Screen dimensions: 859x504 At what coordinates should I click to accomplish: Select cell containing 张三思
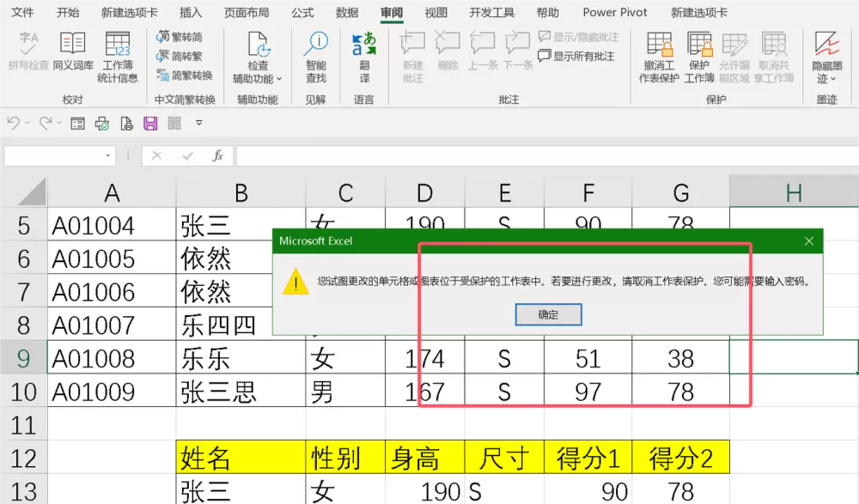(241, 392)
